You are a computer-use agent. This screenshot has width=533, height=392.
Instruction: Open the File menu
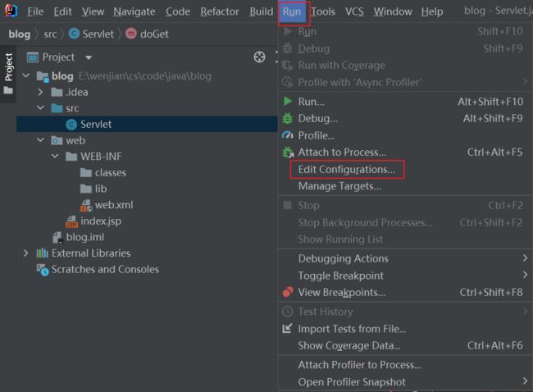[35, 11]
